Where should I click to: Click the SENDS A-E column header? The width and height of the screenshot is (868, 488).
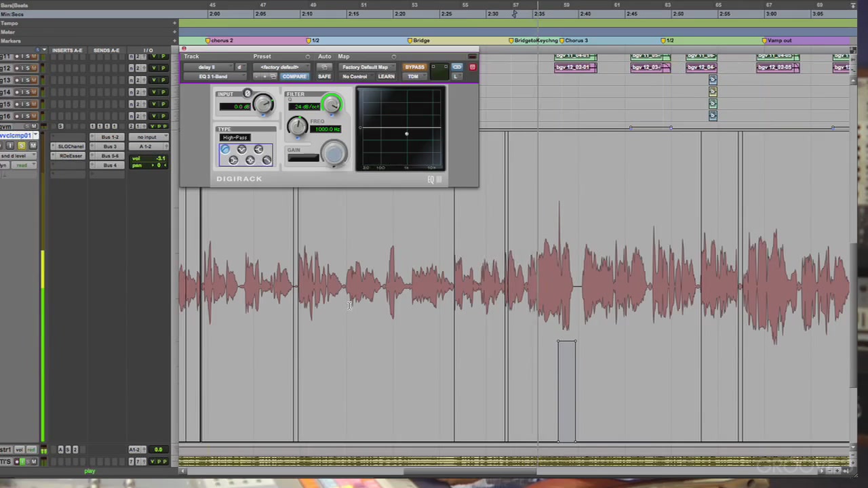point(106,50)
